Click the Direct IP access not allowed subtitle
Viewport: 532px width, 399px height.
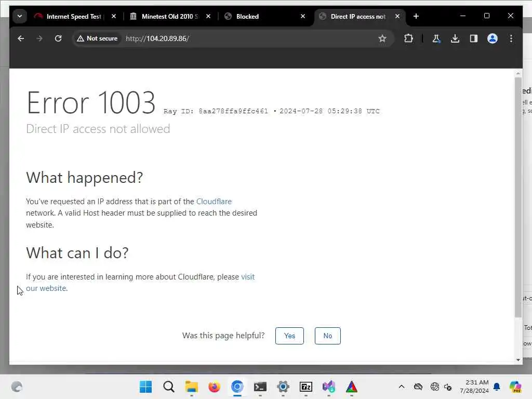(98, 129)
